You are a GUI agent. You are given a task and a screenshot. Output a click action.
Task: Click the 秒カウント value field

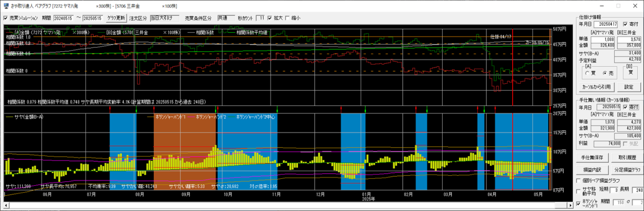(x=261, y=18)
